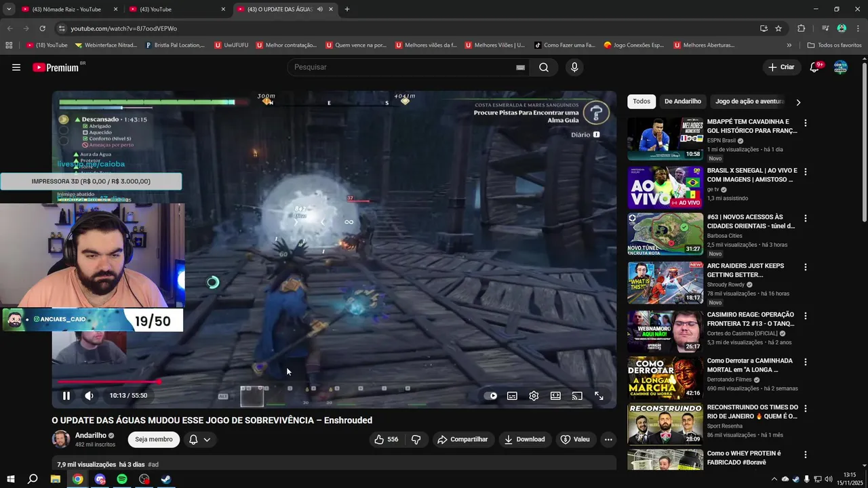Open Windows Start menu
The width and height of the screenshot is (868, 488).
11,479
